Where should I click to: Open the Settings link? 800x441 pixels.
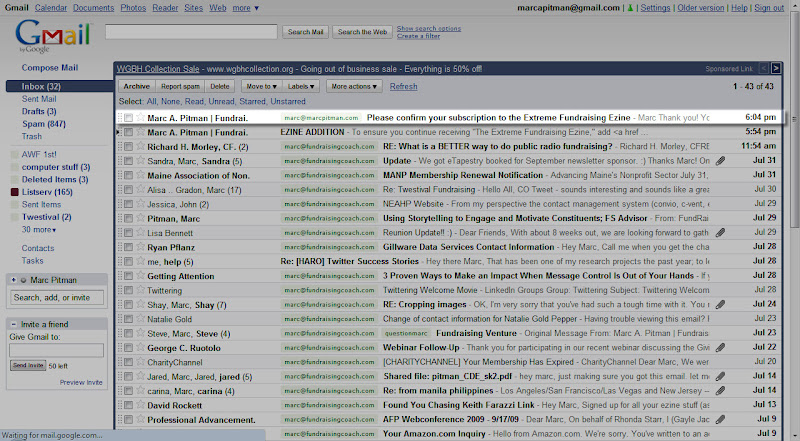point(655,8)
